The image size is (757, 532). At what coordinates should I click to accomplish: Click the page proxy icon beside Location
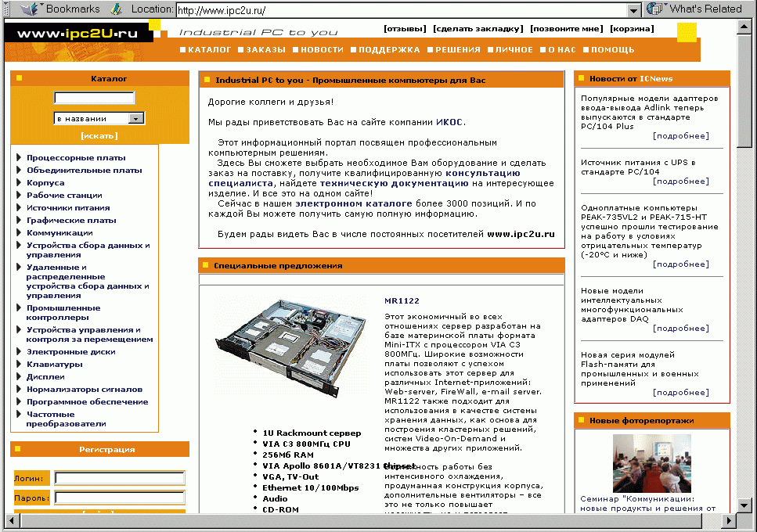(x=116, y=9)
